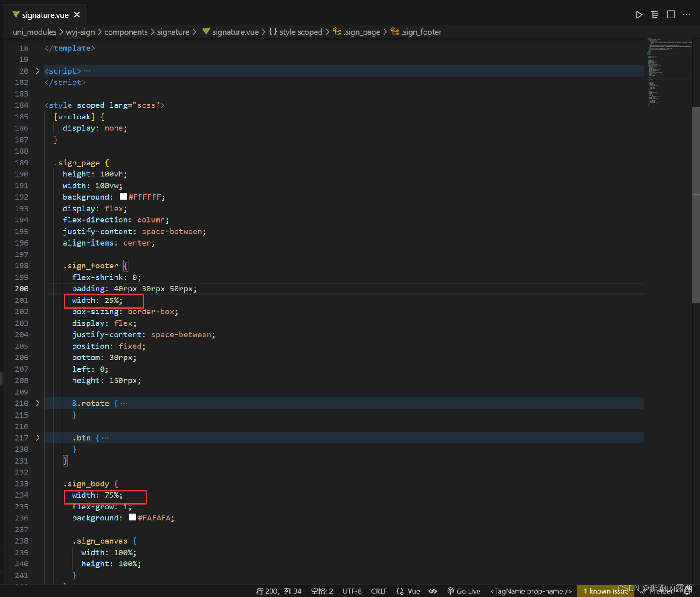The height and width of the screenshot is (597, 700).
Task: Click the folded ellipsis after script tag
Action: 87,71
